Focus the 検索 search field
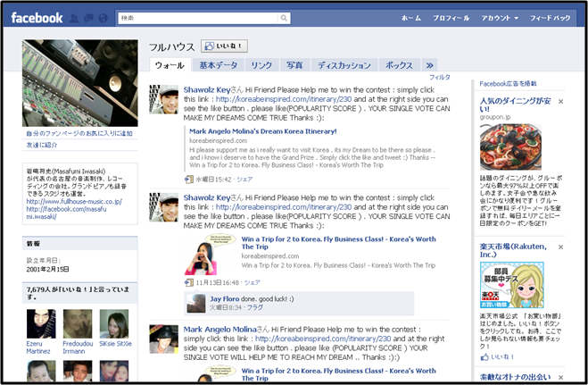The image size is (588, 385). [198, 18]
